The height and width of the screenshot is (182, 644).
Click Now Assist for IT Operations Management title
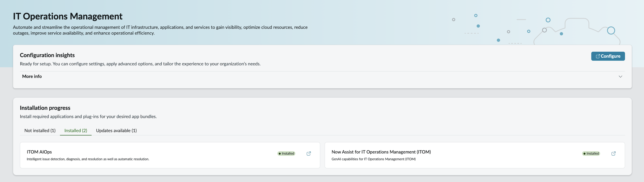(x=381, y=152)
